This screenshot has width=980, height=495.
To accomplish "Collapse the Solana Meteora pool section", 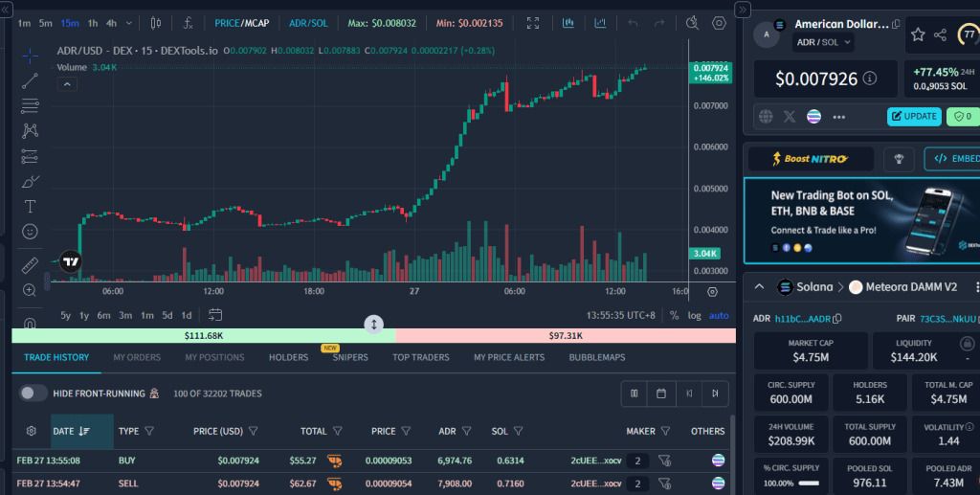I will [x=759, y=287].
